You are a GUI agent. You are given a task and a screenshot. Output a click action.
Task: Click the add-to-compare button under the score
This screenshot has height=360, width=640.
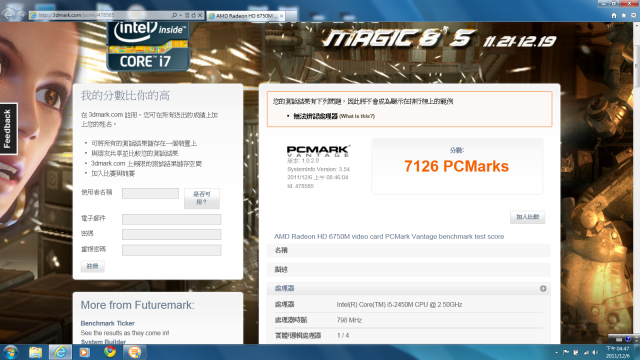(527, 217)
